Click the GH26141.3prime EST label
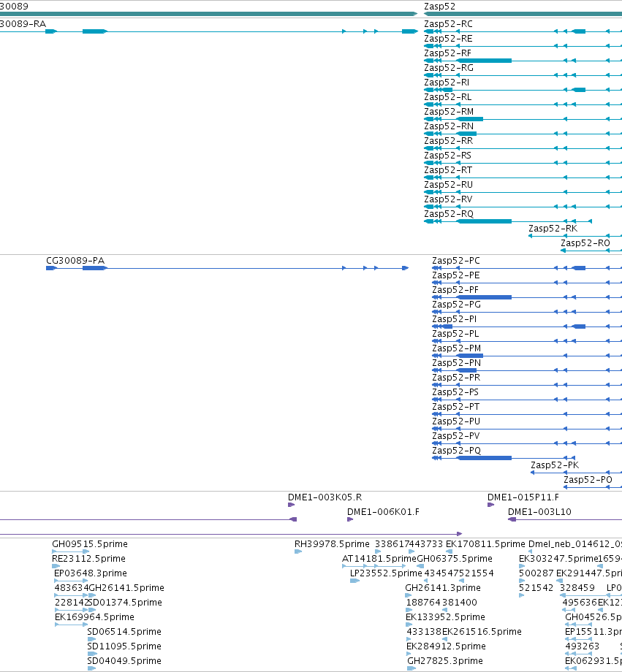The image size is (622, 672). pos(443,587)
